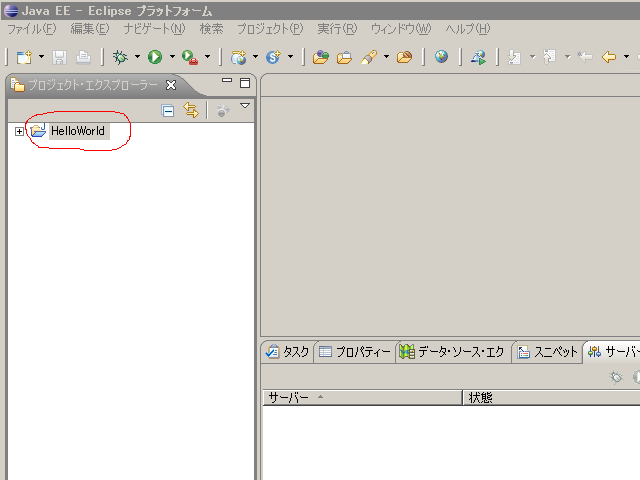Open the 編集(E) menu
Image resolution: width=640 pixels, height=480 pixels.
[x=90, y=29]
